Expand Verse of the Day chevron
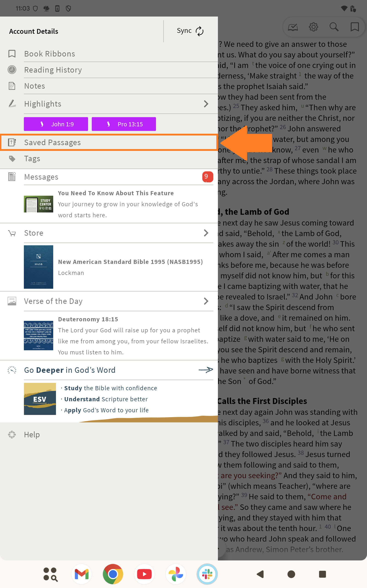The height and width of the screenshot is (588, 367). click(206, 301)
